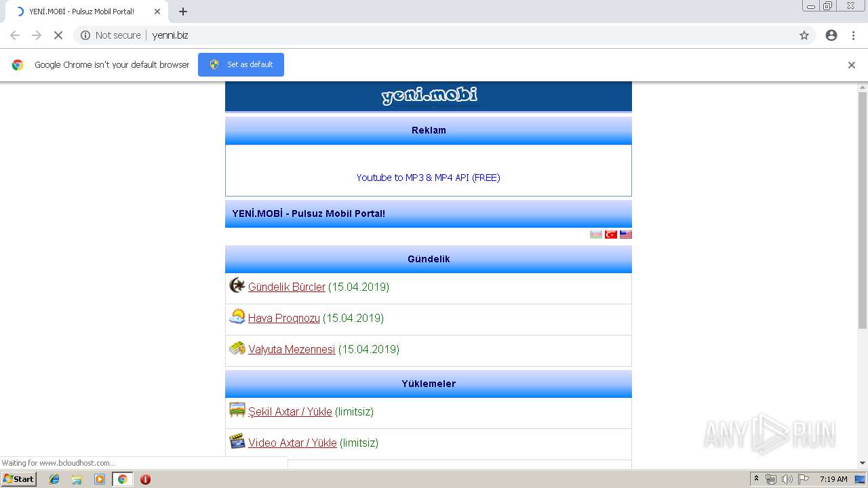Click the browser forward arrow
This screenshot has width=868, height=488.
pyautogui.click(x=37, y=35)
